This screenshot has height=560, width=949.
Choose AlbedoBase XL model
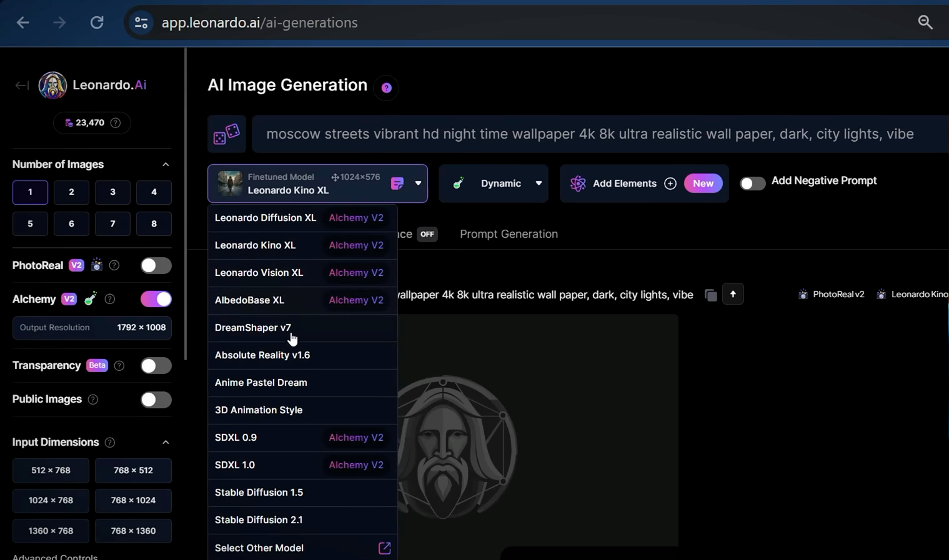click(302, 300)
